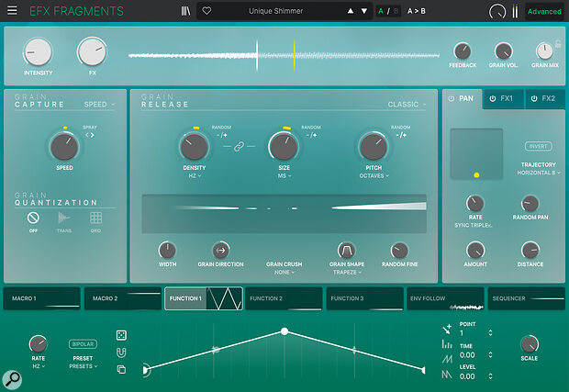Image resolution: width=569 pixels, height=392 pixels.
Task: Open Pitch Octaves unit dropdown
Action: pos(374,175)
